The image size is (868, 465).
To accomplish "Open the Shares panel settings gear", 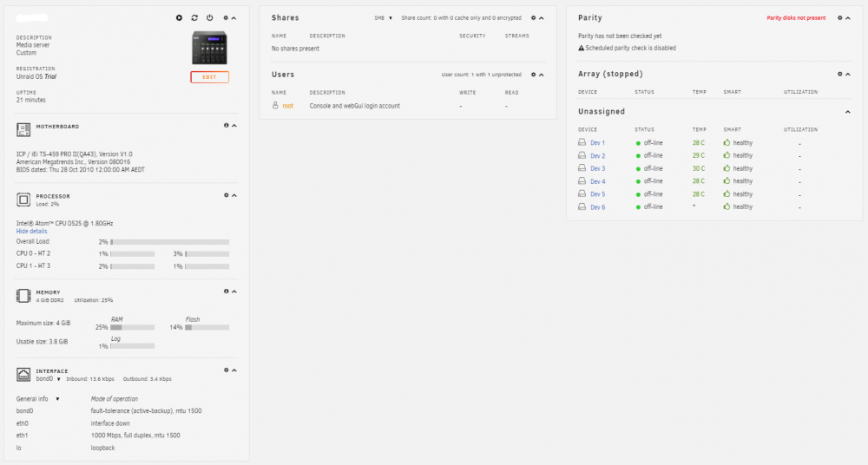I will coord(534,17).
